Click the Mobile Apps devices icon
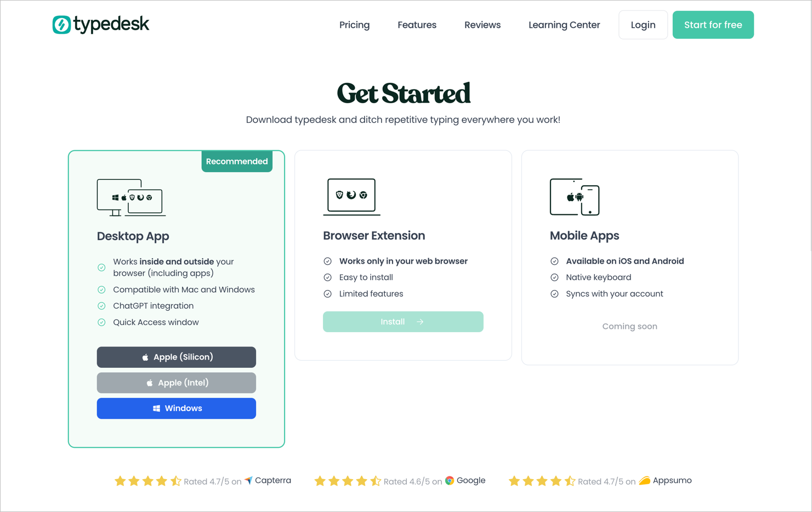The image size is (812, 512). pos(575,197)
